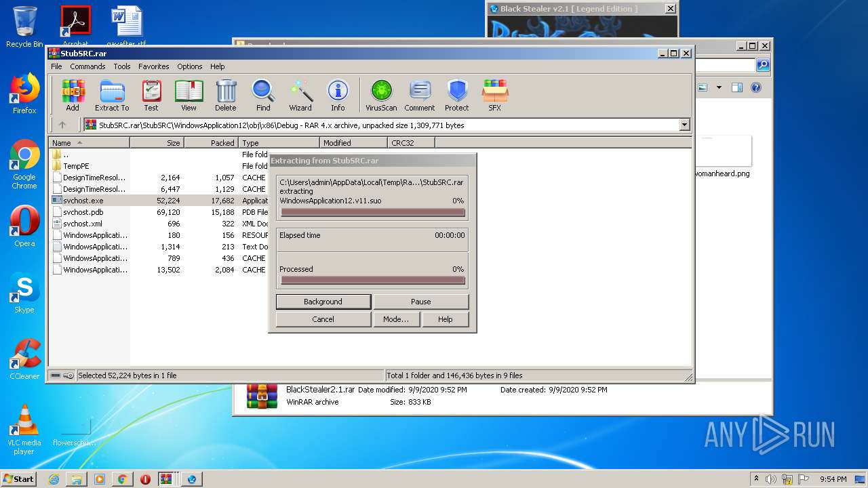Cancel the extraction

[323, 319]
